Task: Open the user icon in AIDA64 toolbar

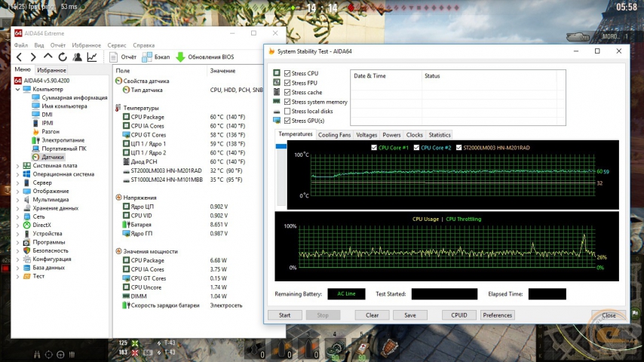Action: pyautogui.click(x=77, y=57)
